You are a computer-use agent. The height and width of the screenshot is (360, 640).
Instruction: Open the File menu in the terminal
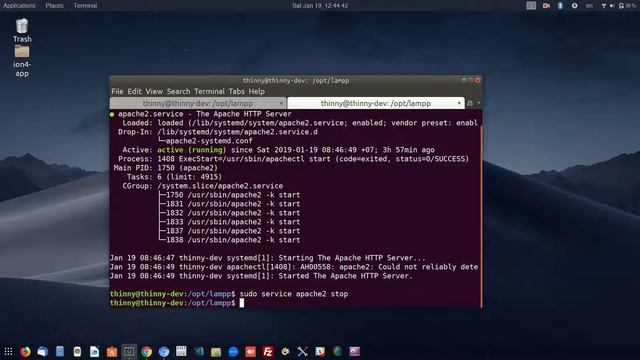pyautogui.click(x=117, y=91)
